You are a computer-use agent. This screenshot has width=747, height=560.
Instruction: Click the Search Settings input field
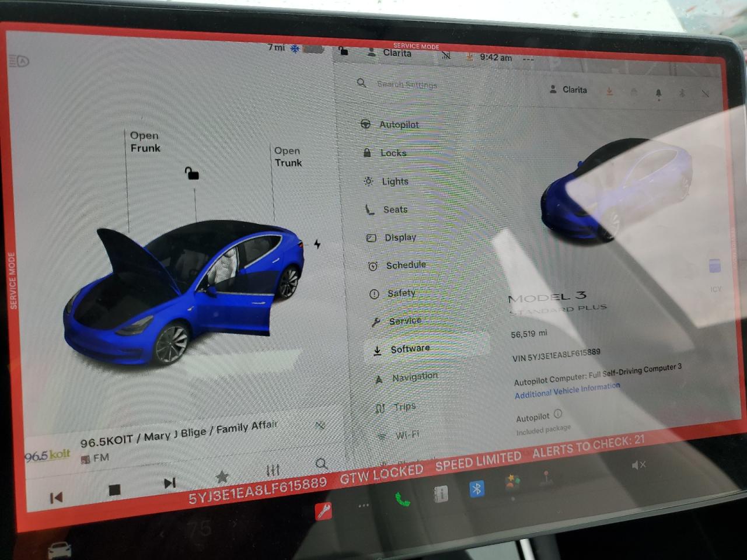[x=407, y=85]
